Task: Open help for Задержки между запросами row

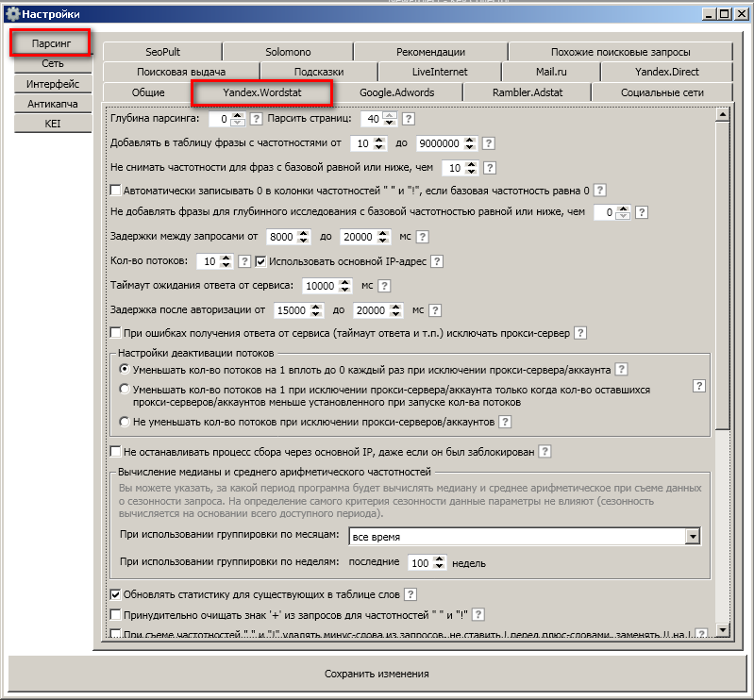Action: tap(422, 237)
